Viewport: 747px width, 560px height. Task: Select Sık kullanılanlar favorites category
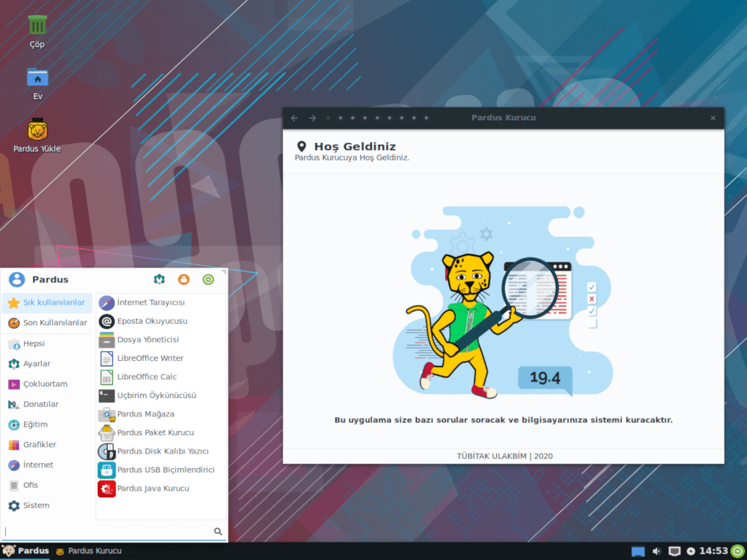pyautogui.click(x=47, y=303)
